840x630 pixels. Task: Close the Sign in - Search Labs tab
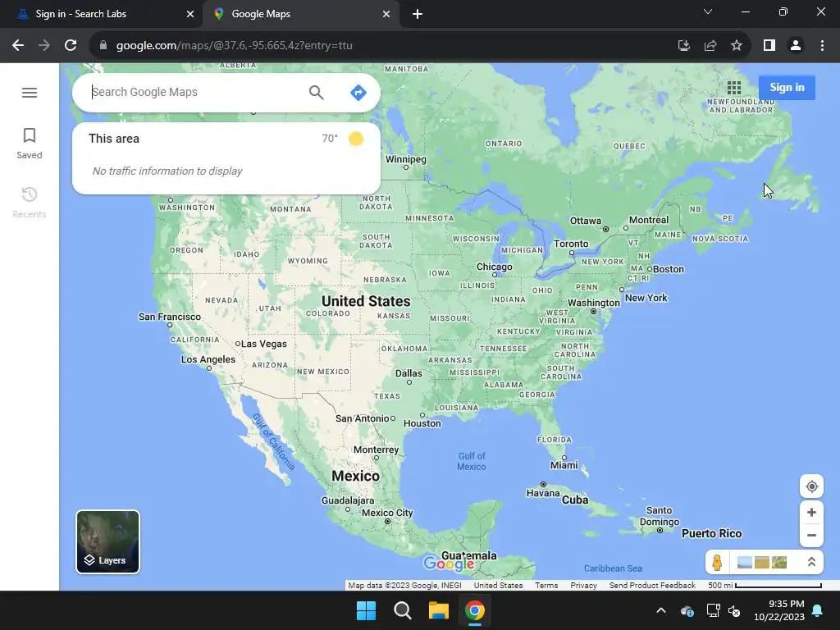(x=190, y=14)
